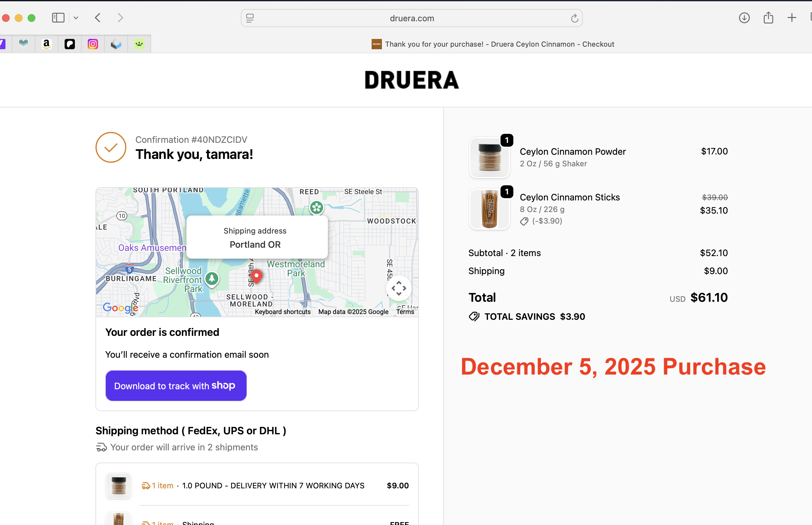
Task: Open the Google map Terms link
Action: tap(405, 312)
